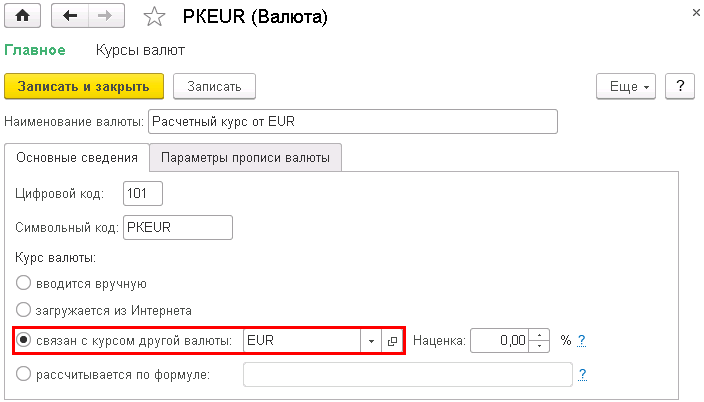This screenshot has height=402, width=704.
Task: Add to favorites with the star icon
Action: [153, 16]
